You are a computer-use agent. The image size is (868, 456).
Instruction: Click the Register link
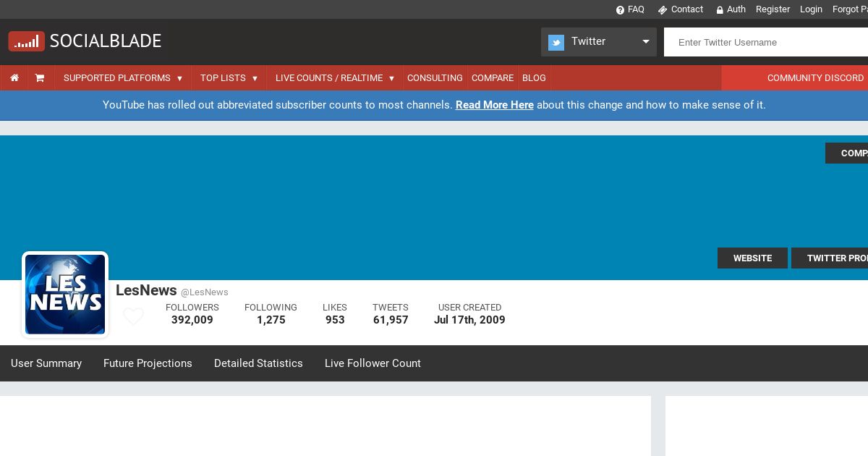point(773,9)
